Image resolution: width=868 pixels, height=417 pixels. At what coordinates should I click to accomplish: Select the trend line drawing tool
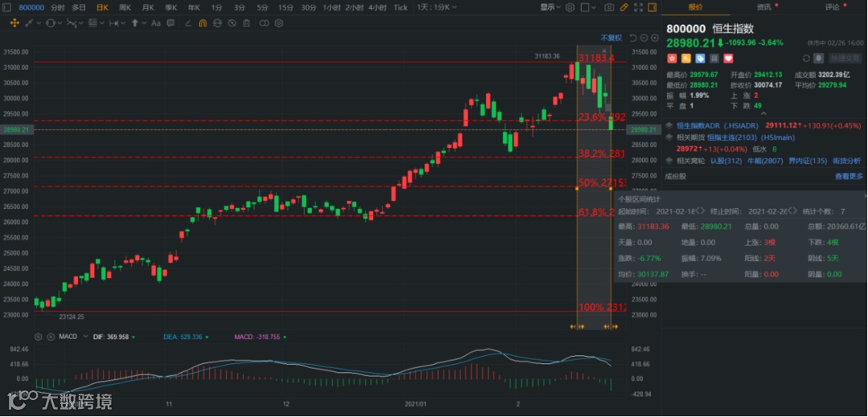[x=29, y=23]
